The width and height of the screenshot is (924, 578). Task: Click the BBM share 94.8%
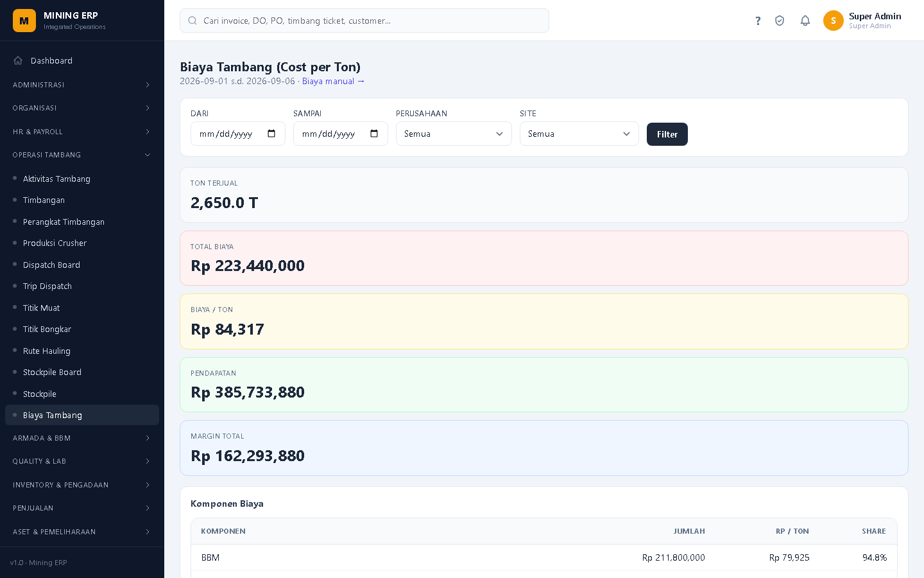tap(875, 557)
